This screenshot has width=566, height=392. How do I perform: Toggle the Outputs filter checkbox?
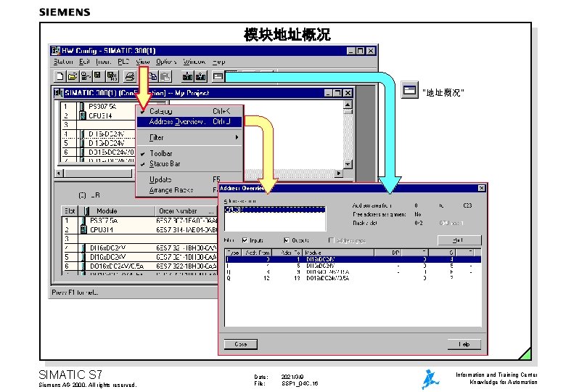(x=286, y=240)
